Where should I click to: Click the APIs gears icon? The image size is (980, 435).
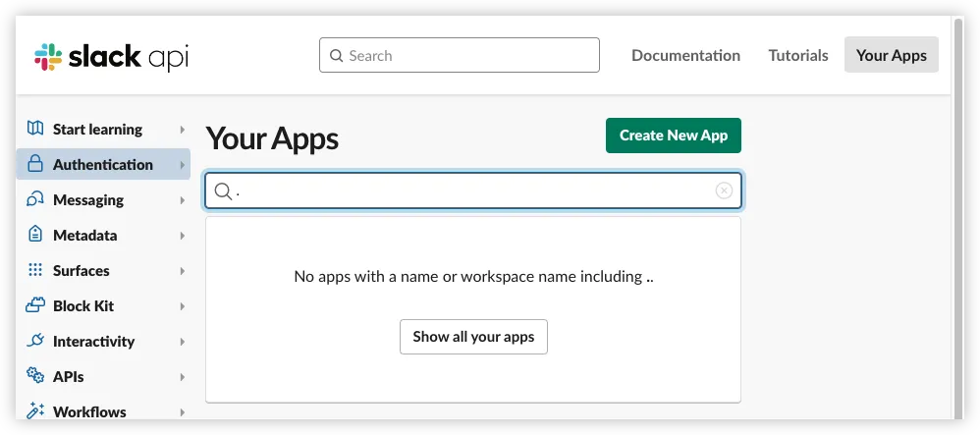point(35,376)
